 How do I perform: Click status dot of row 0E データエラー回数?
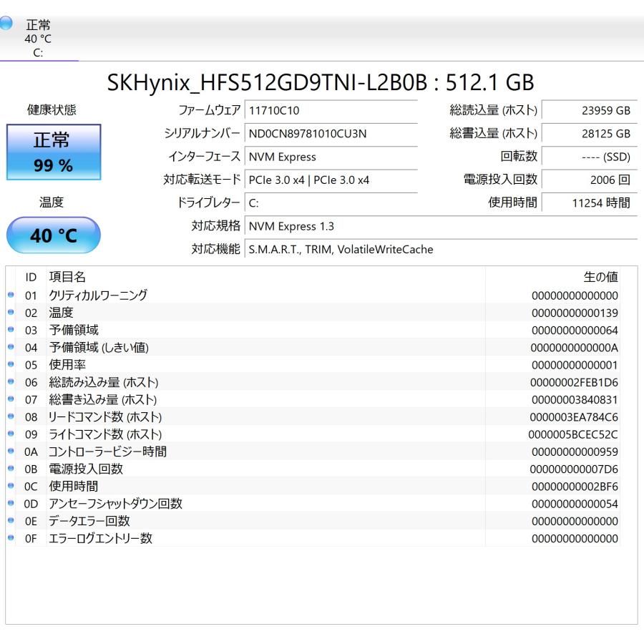(11, 520)
